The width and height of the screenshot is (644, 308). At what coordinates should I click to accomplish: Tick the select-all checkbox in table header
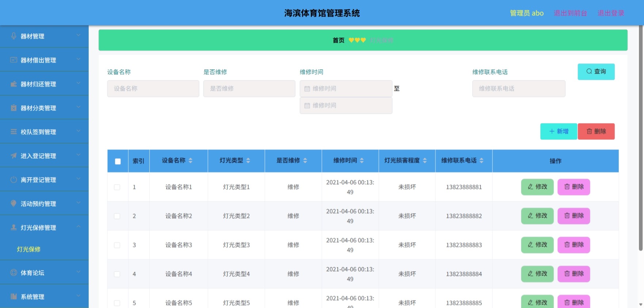tap(118, 161)
